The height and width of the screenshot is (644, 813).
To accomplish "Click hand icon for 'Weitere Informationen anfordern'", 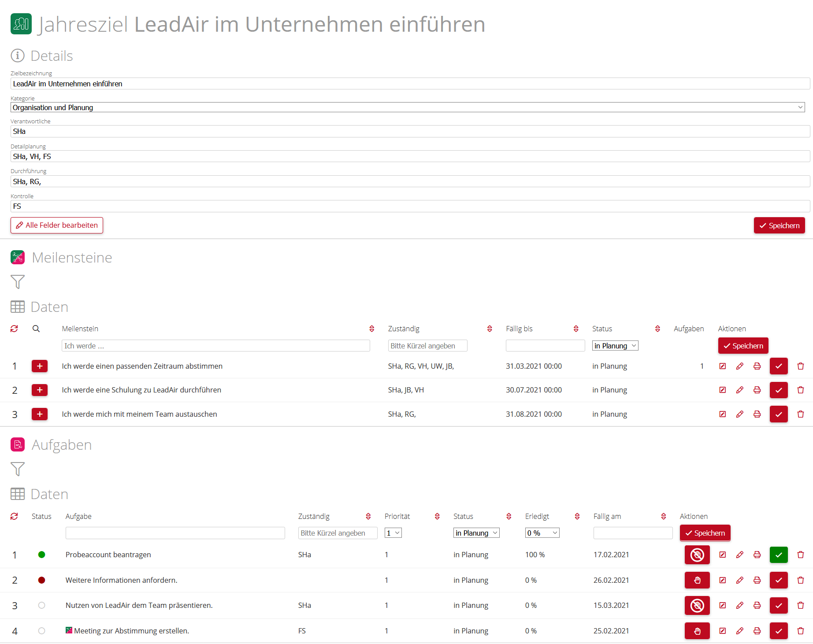I will pyautogui.click(x=697, y=580).
